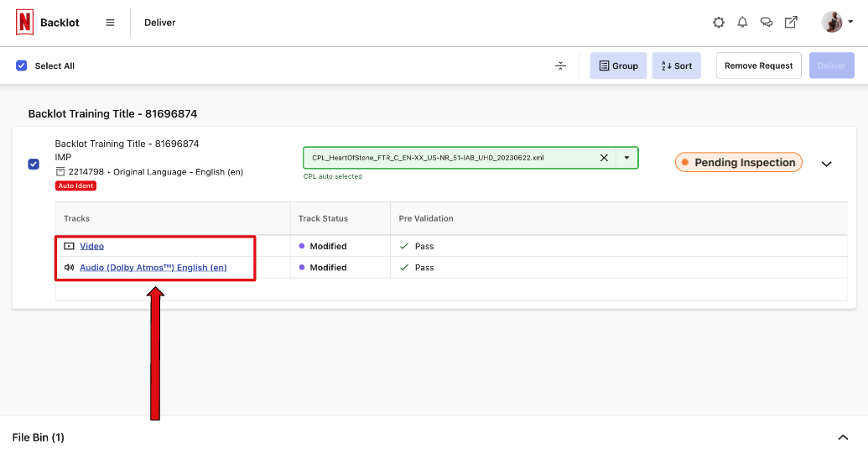Click the Group button
The height and width of the screenshot is (455, 868).
pos(618,66)
